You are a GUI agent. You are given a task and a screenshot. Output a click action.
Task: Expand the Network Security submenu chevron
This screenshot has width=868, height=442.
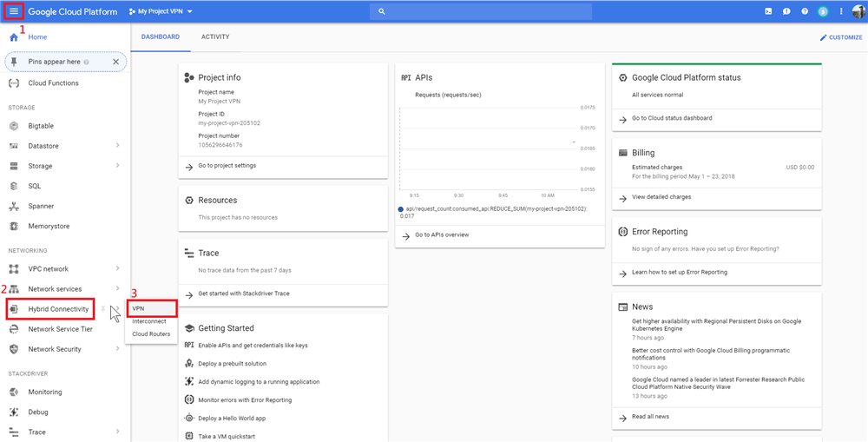pos(117,349)
